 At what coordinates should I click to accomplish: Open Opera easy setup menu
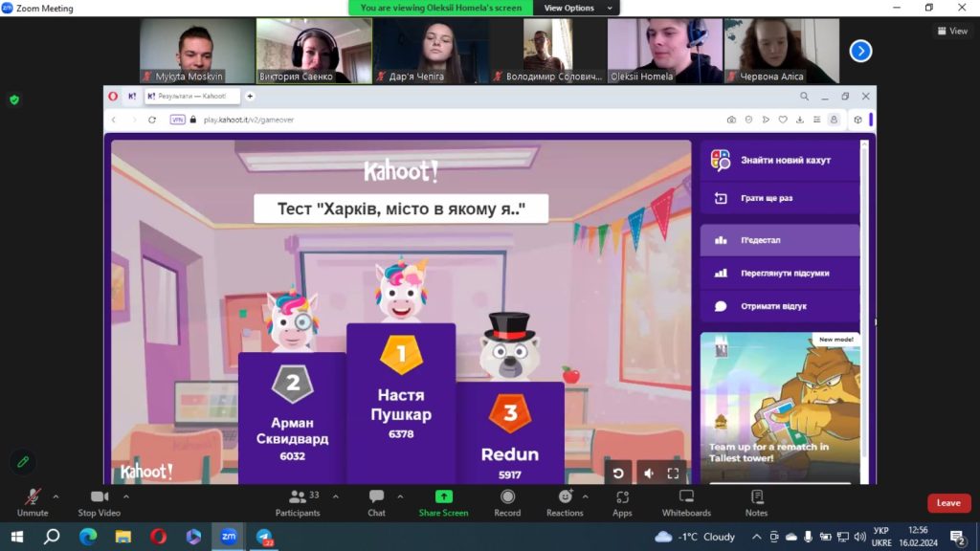[x=817, y=120]
